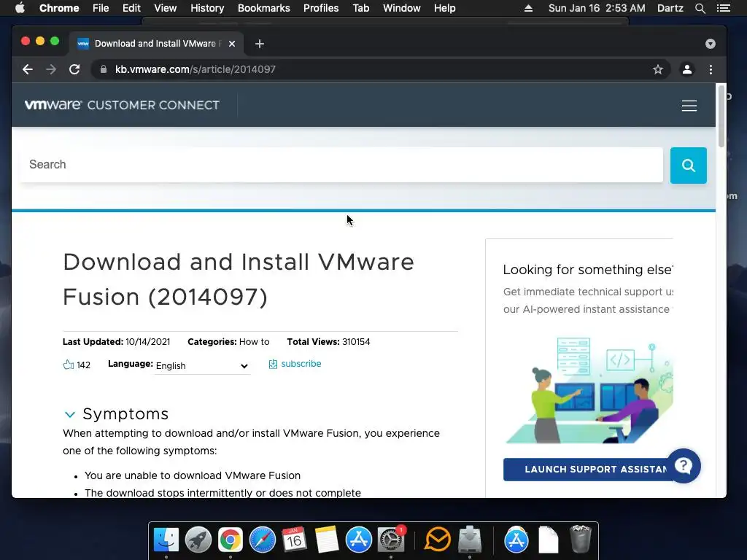This screenshot has width=747, height=560.
Task: Collapse the Symptoms section chevron
Action: tap(70, 414)
